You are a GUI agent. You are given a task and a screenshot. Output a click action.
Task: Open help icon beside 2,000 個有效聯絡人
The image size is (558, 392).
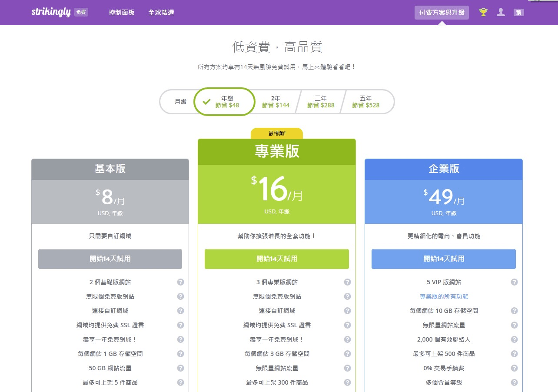click(514, 339)
